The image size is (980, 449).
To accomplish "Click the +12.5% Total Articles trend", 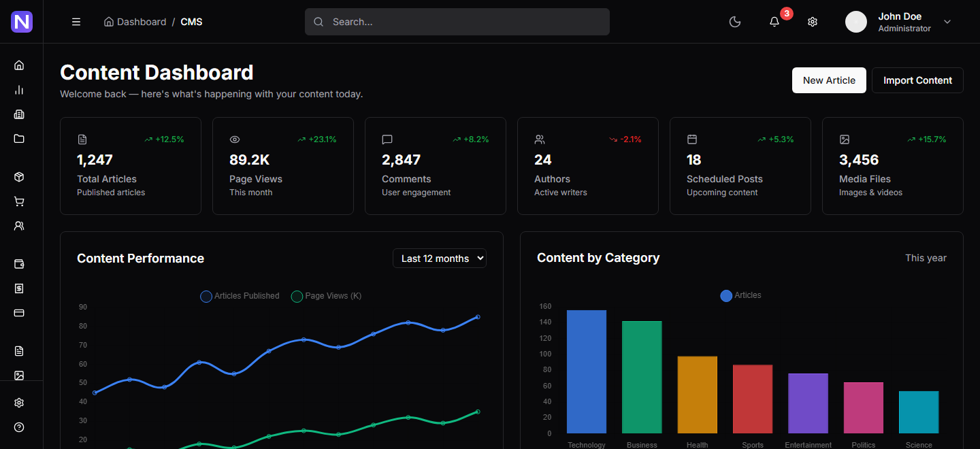I will tap(164, 139).
